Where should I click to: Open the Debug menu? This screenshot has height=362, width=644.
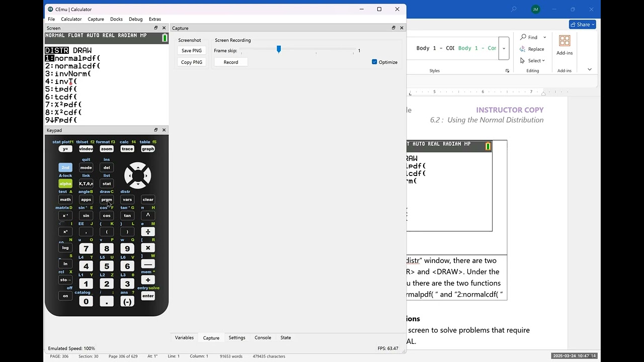136,19
